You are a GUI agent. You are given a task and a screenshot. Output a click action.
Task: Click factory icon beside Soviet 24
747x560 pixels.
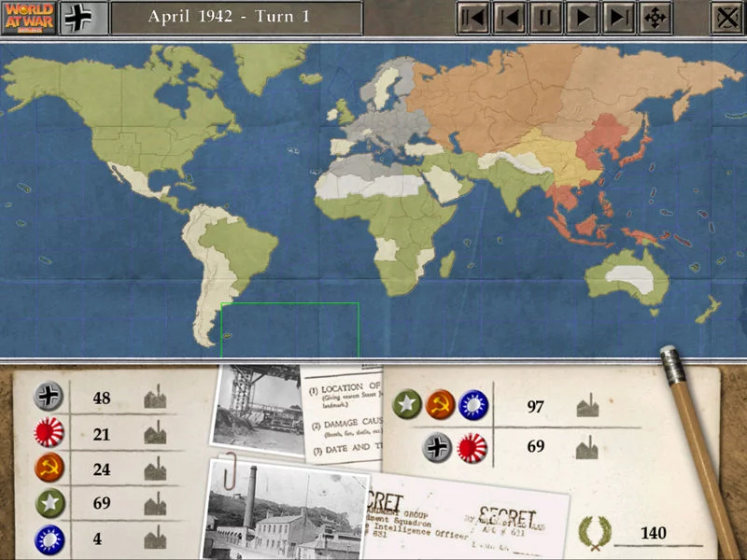pyautogui.click(x=155, y=469)
